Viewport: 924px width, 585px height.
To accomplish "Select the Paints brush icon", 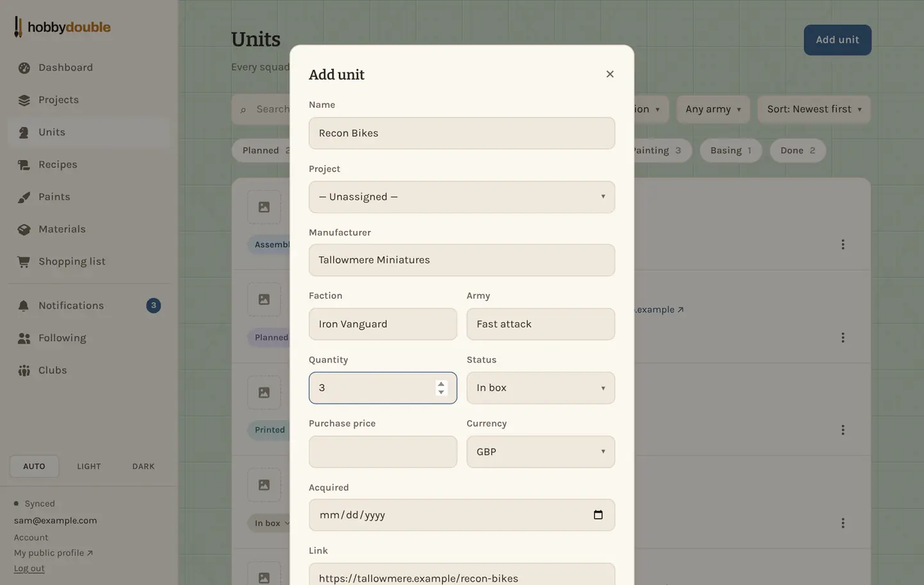I will point(24,197).
